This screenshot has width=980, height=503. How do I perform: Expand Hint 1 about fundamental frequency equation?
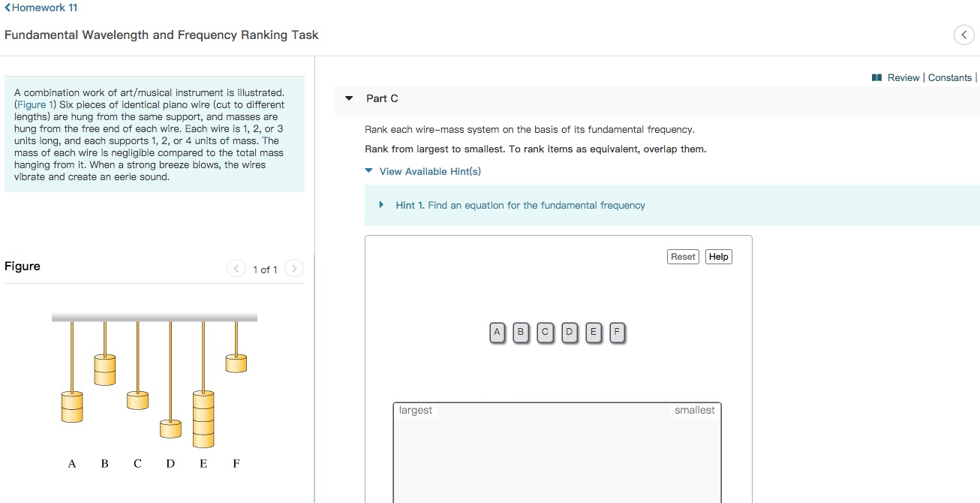[380, 204]
